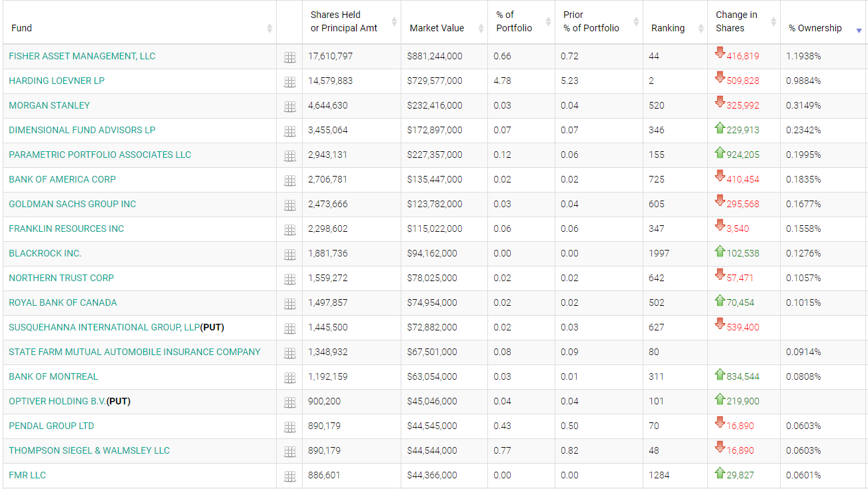Open BANK OF AMERICA CORP link

coord(62,179)
